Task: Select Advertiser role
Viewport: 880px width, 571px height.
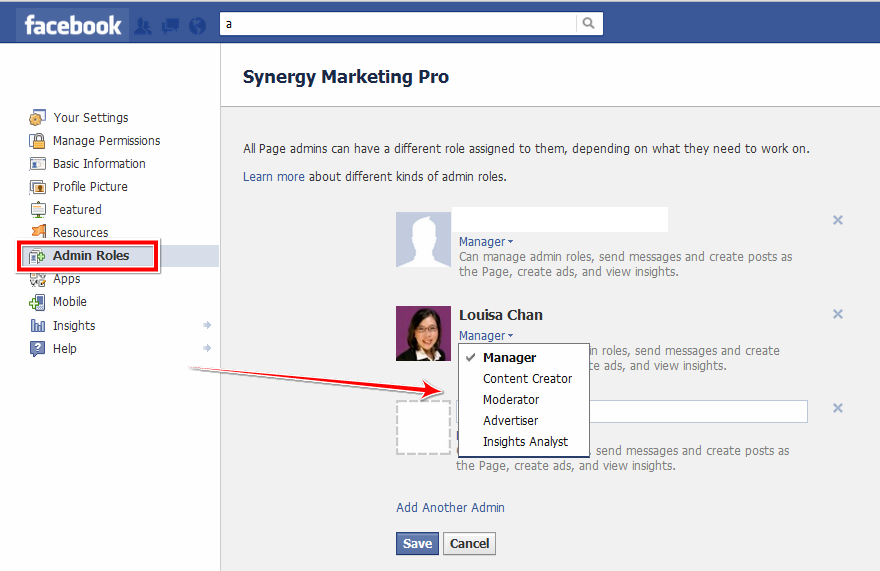Action: click(524, 421)
